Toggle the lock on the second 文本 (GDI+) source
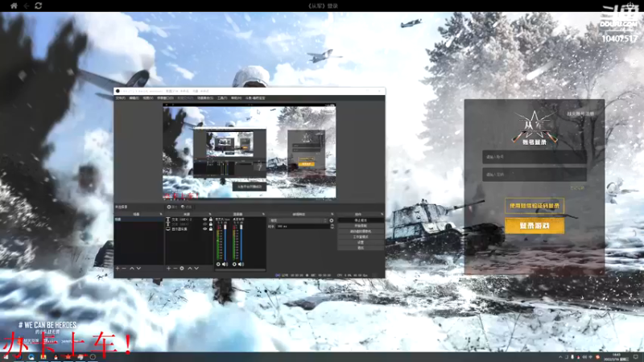Screen dimensions: 644x362 tap(211, 224)
